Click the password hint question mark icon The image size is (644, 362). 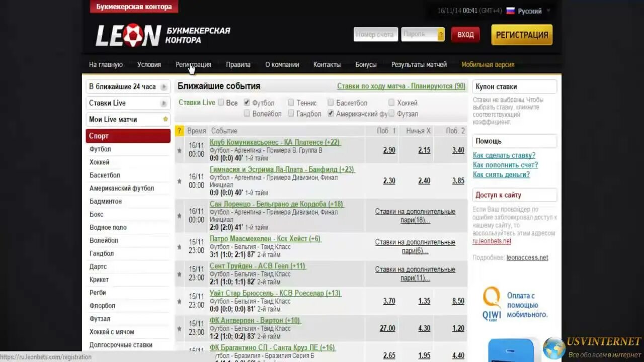pos(441,35)
